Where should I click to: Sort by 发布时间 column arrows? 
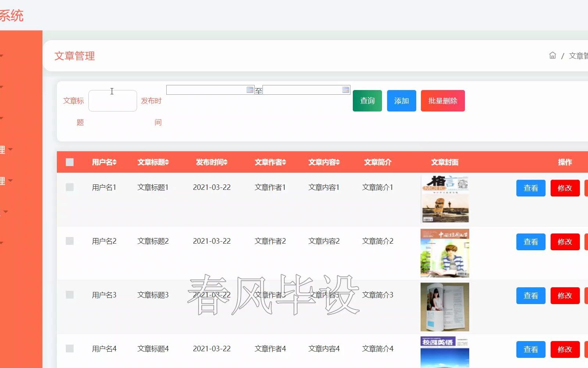tap(225, 162)
